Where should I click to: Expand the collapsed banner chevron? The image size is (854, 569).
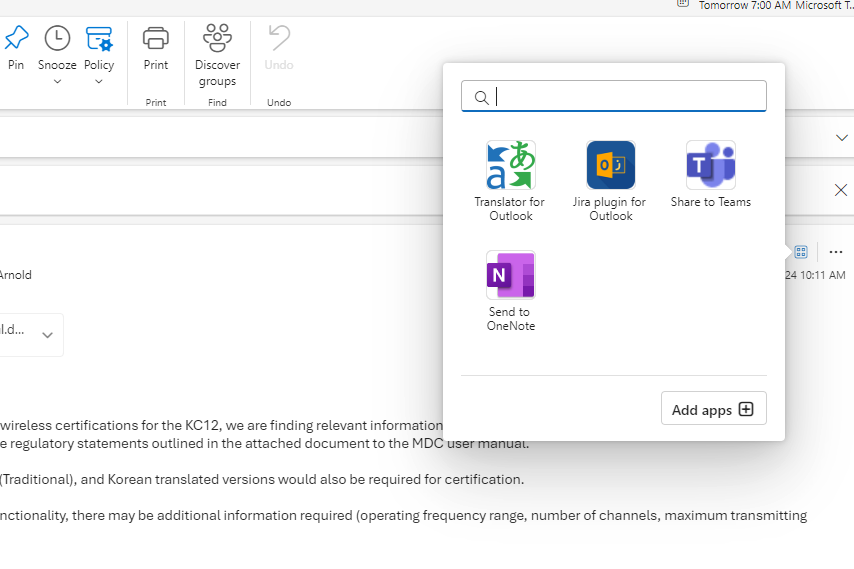pos(841,138)
